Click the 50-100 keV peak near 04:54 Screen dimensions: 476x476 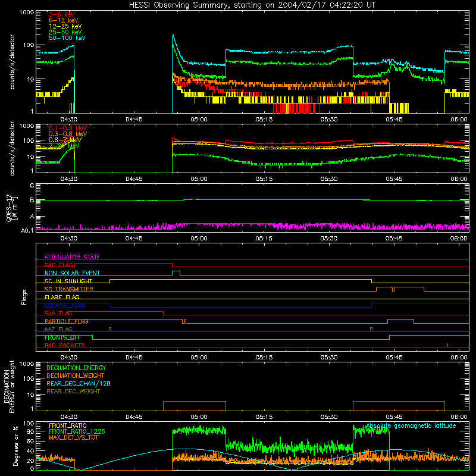tap(173, 35)
